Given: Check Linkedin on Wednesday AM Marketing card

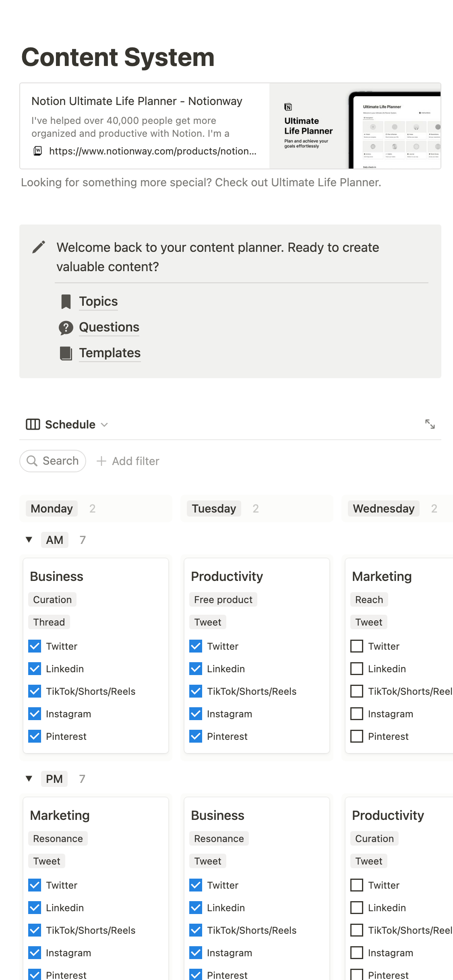Looking at the screenshot, I should [357, 669].
